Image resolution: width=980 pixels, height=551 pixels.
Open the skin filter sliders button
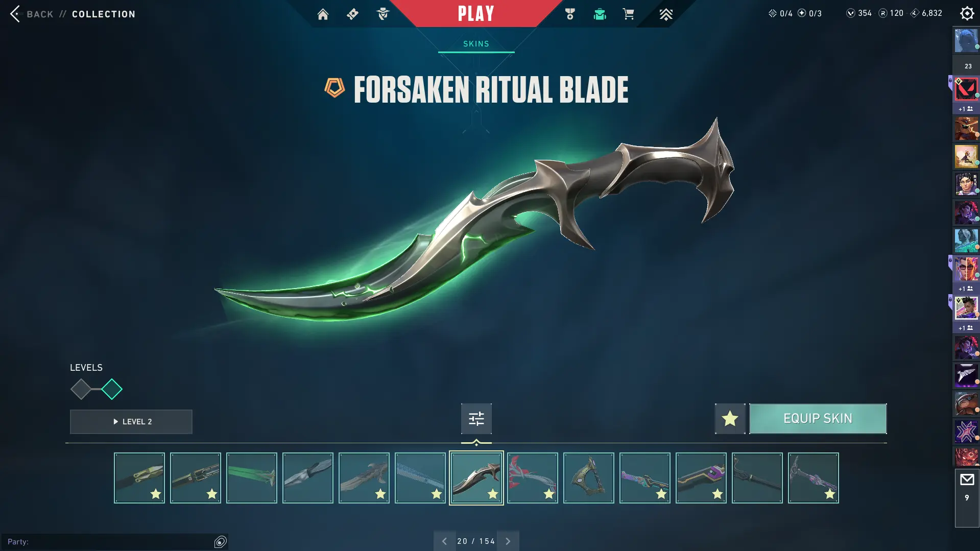476,419
